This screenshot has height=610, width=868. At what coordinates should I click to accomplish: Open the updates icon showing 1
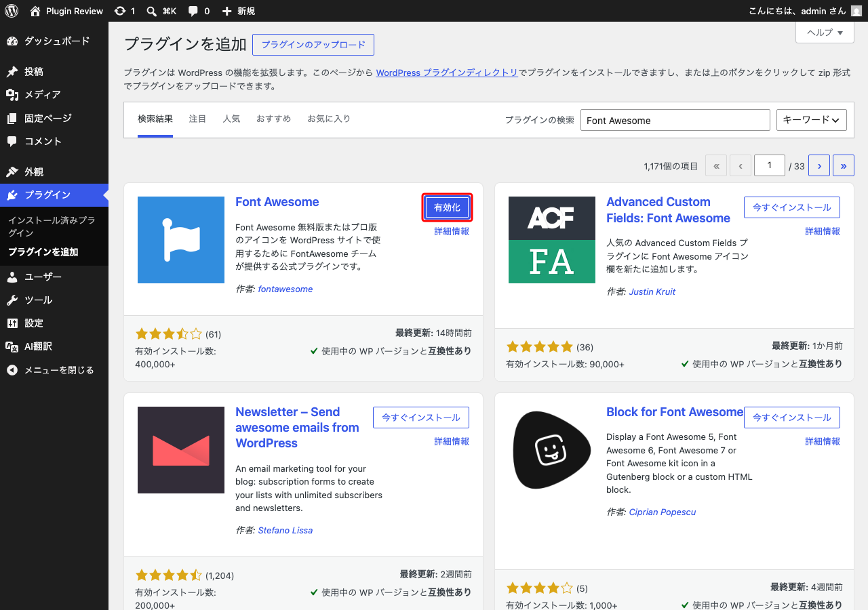pyautogui.click(x=125, y=11)
